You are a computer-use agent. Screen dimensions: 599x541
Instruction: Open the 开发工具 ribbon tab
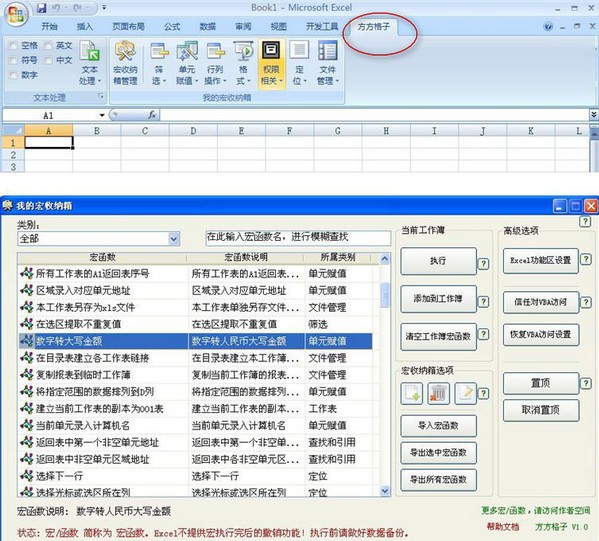(322, 26)
